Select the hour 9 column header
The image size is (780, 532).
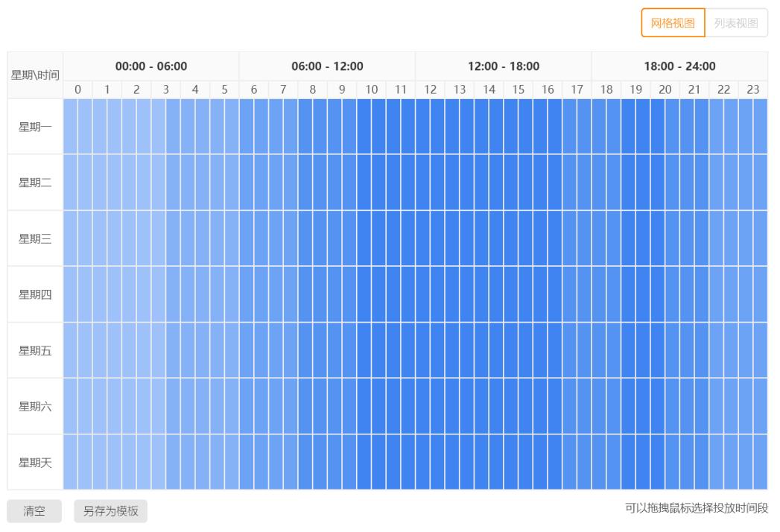(x=342, y=90)
